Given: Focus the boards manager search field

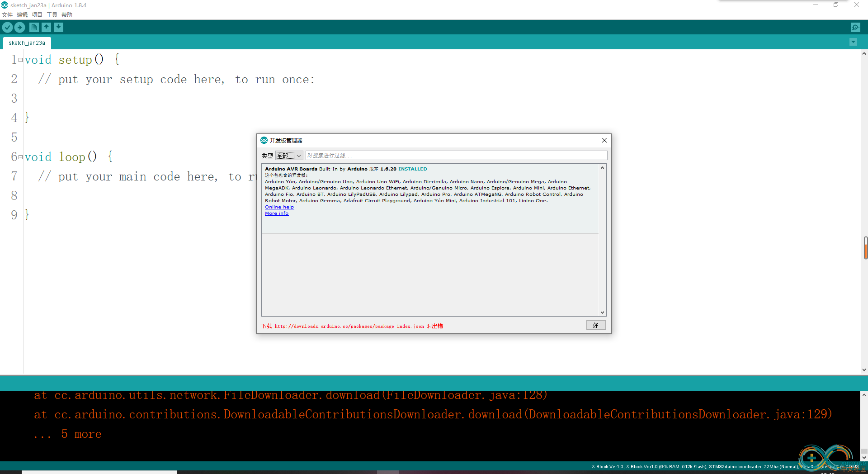Looking at the screenshot, I should click(456, 156).
